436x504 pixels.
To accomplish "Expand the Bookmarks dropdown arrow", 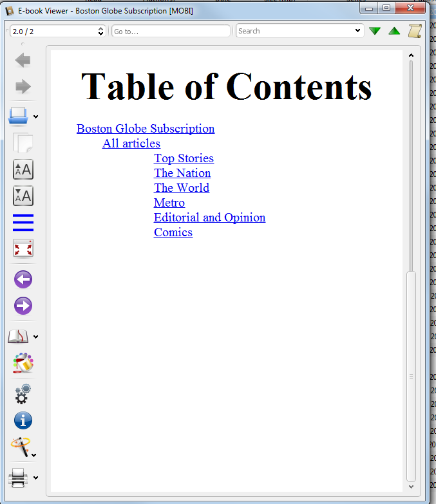I will (x=35, y=337).
